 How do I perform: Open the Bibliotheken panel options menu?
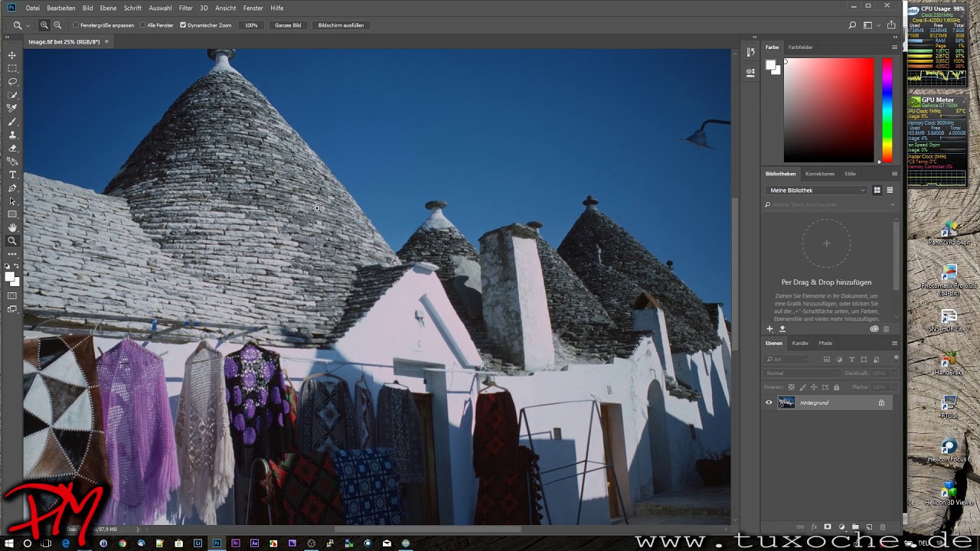click(894, 174)
